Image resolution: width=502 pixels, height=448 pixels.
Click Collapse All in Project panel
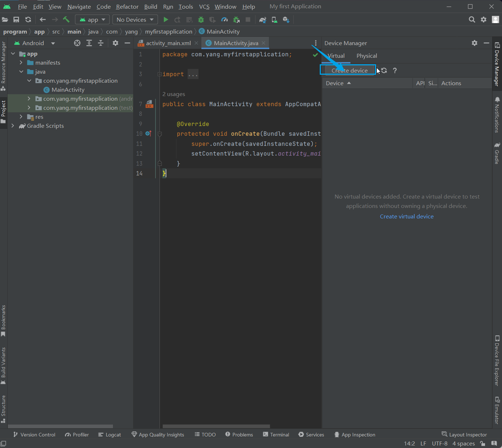coord(101,43)
